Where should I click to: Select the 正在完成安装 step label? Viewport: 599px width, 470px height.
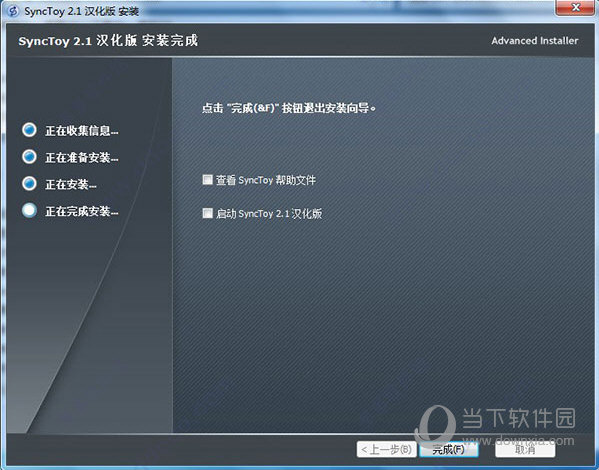pos(82,211)
